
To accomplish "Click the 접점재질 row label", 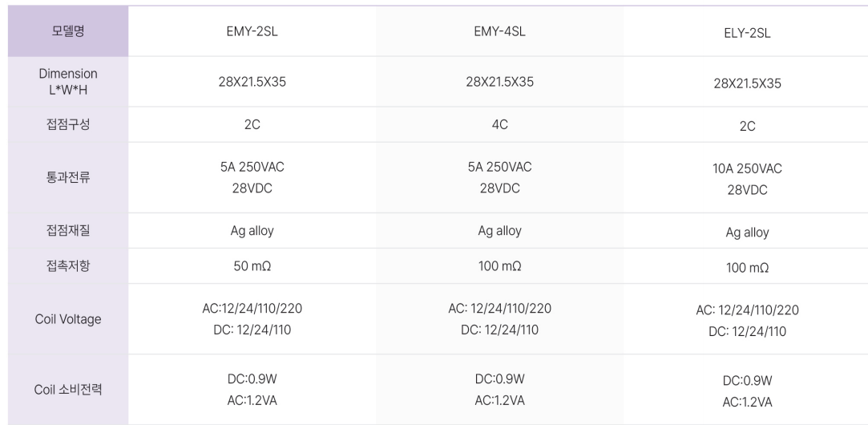I will [x=68, y=230].
